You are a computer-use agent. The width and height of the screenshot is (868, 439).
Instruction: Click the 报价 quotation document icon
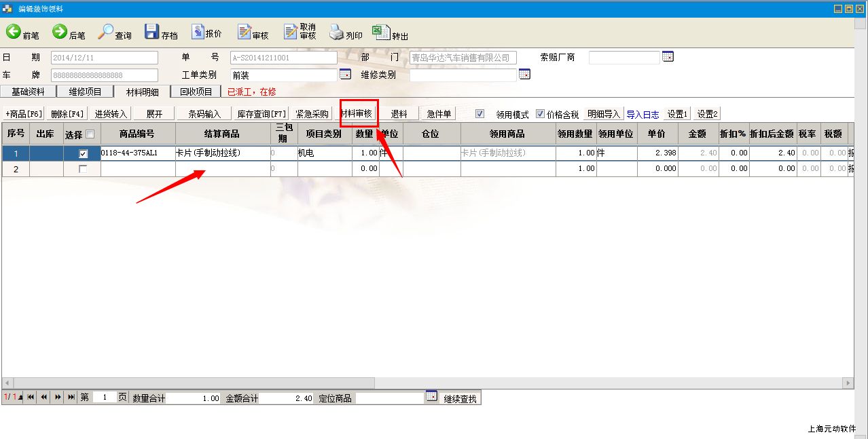(198, 33)
